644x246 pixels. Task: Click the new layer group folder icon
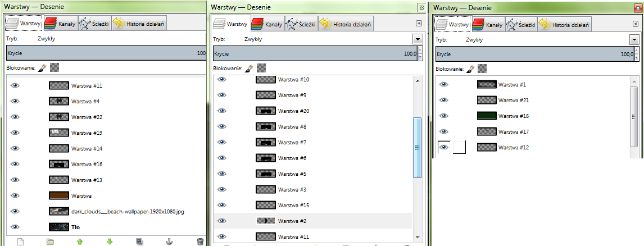tap(50, 242)
